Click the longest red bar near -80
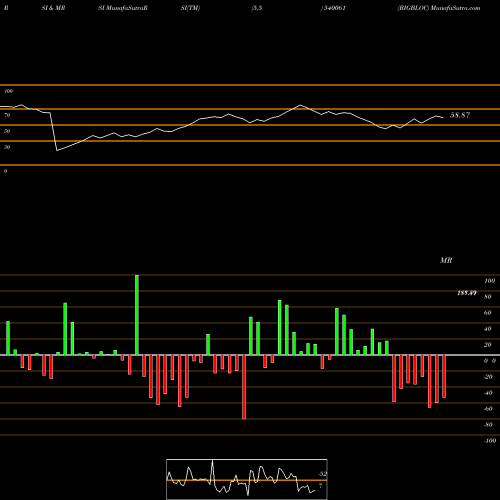Viewport: 500px width, 500px height. (244, 387)
